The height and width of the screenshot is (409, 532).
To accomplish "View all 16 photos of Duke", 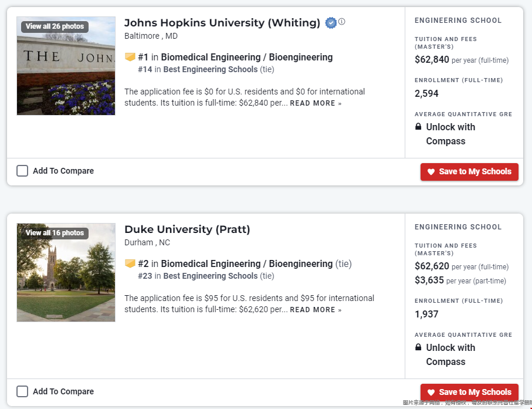I will coord(55,233).
